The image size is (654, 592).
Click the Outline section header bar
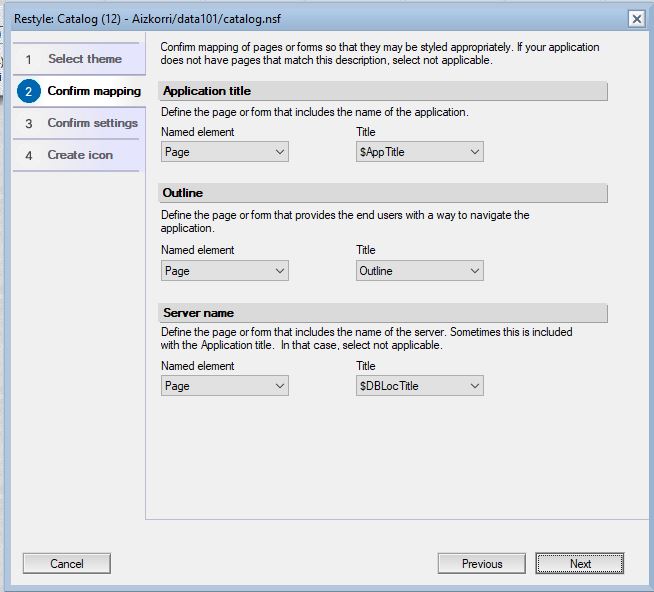pyautogui.click(x=384, y=192)
